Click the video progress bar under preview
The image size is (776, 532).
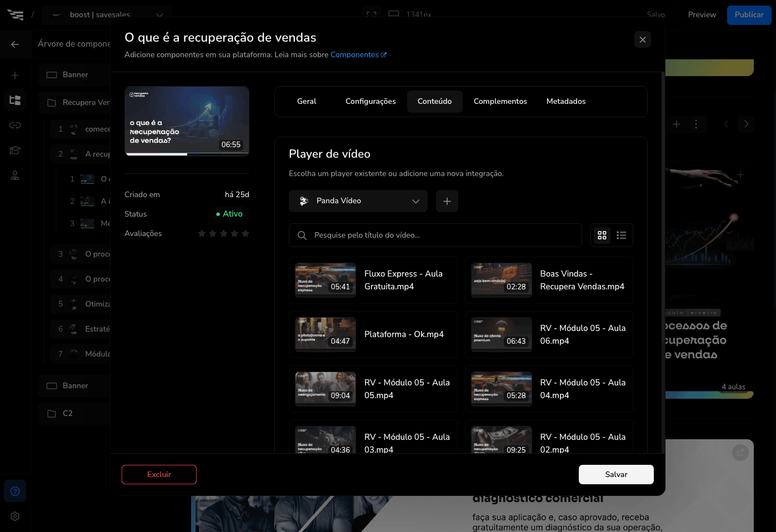(187, 154)
